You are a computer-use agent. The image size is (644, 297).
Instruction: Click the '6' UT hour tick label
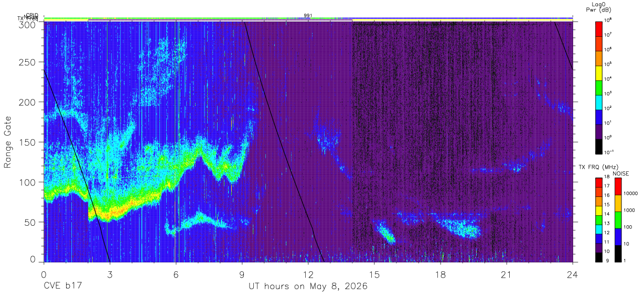tap(176, 274)
